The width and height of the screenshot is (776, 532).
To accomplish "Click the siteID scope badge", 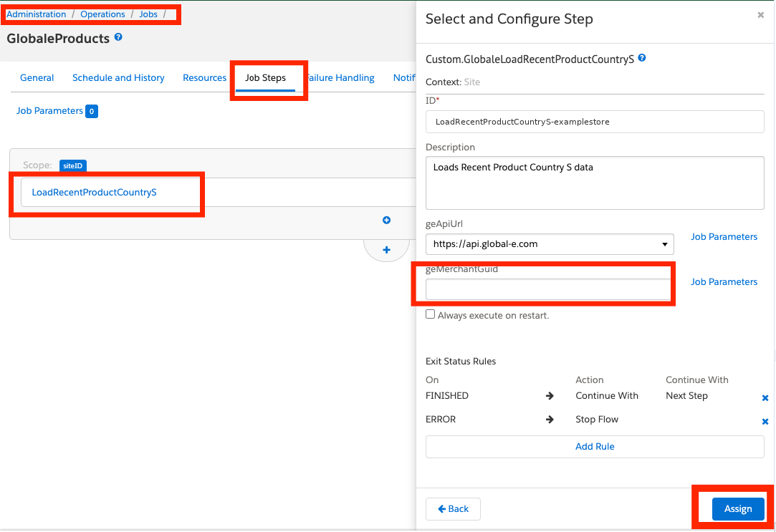I will (73, 165).
